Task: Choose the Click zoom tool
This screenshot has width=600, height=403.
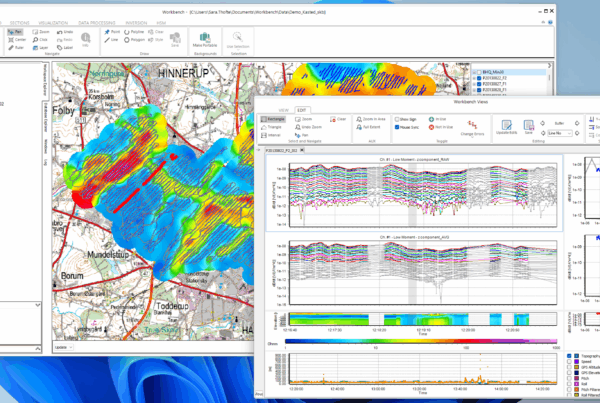Action: (x=40, y=40)
